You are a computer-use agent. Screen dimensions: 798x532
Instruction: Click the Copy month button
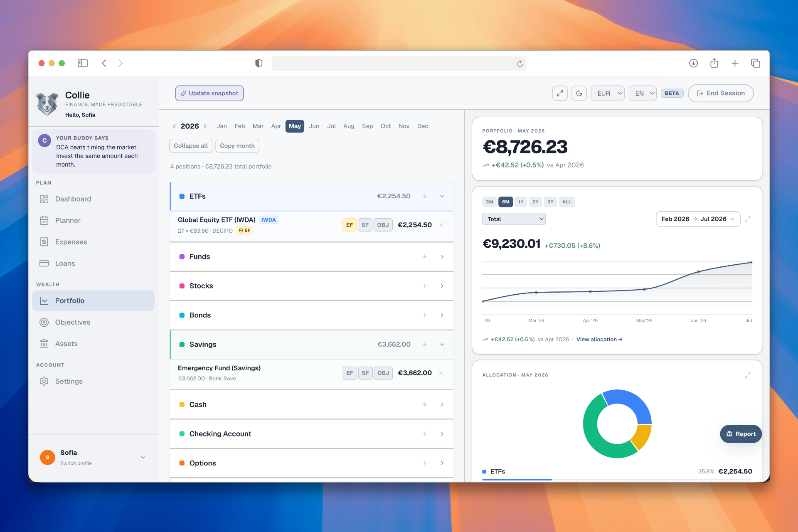(x=237, y=146)
